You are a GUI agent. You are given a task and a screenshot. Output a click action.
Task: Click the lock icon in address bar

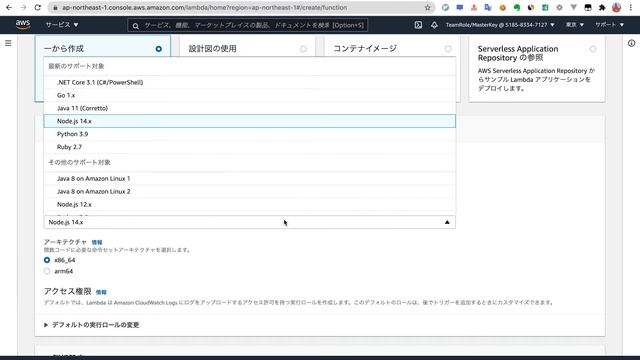pyautogui.click(x=56, y=7)
